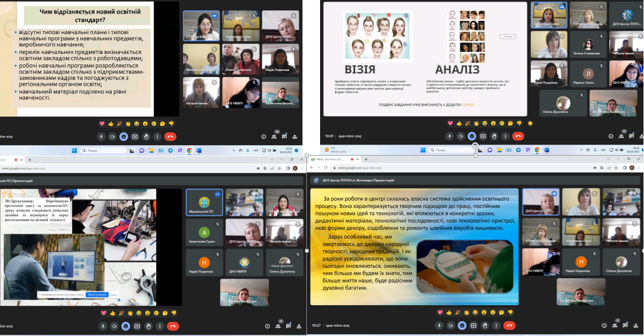The width and height of the screenshot is (644, 336).
Task: Raise hand in the 10:41 meeting
Action: [x=494, y=136]
